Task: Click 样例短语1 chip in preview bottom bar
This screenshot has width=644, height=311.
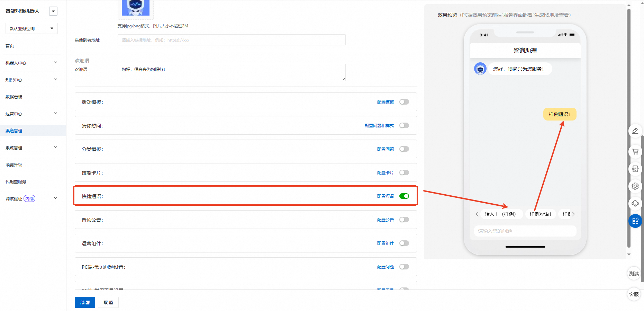Action: [x=541, y=214]
